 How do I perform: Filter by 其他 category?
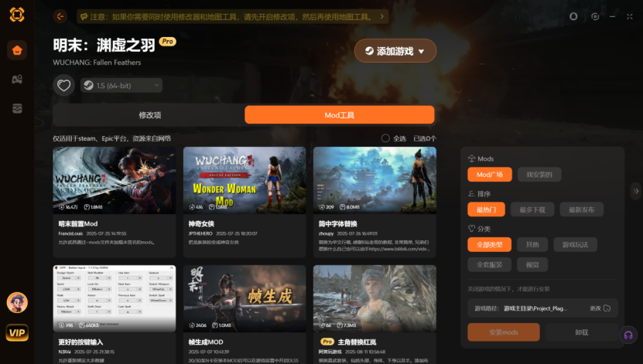[532, 244]
